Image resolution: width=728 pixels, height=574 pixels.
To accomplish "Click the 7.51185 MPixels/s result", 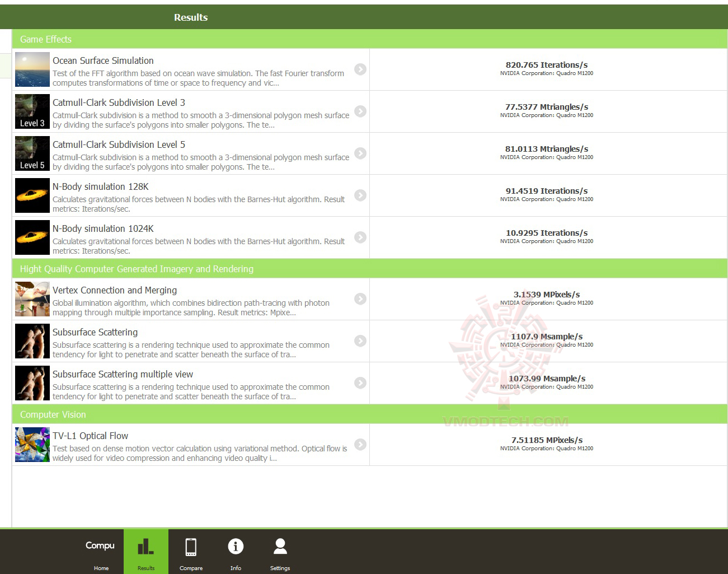I will (547, 440).
